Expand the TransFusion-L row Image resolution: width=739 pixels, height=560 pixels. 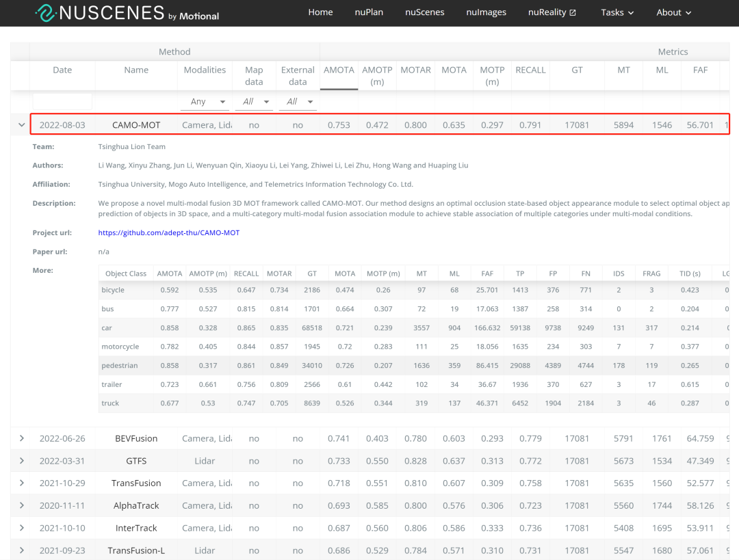click(21, 550)
